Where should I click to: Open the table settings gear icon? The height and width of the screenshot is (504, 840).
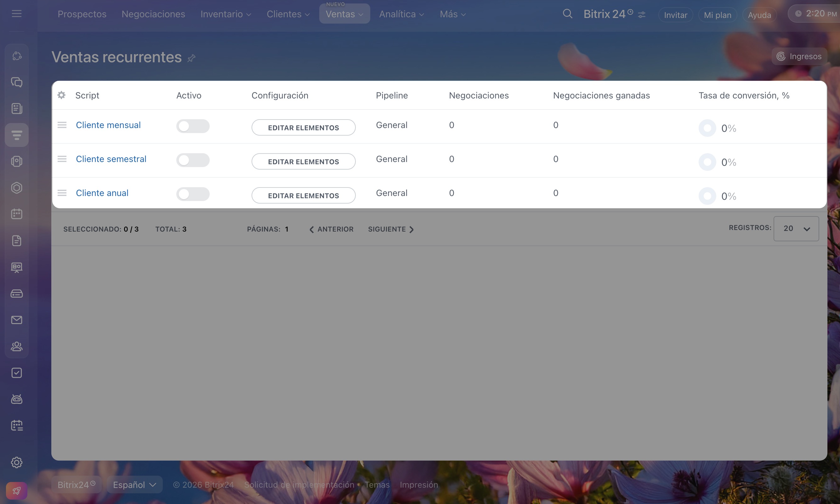coord(61,95)
